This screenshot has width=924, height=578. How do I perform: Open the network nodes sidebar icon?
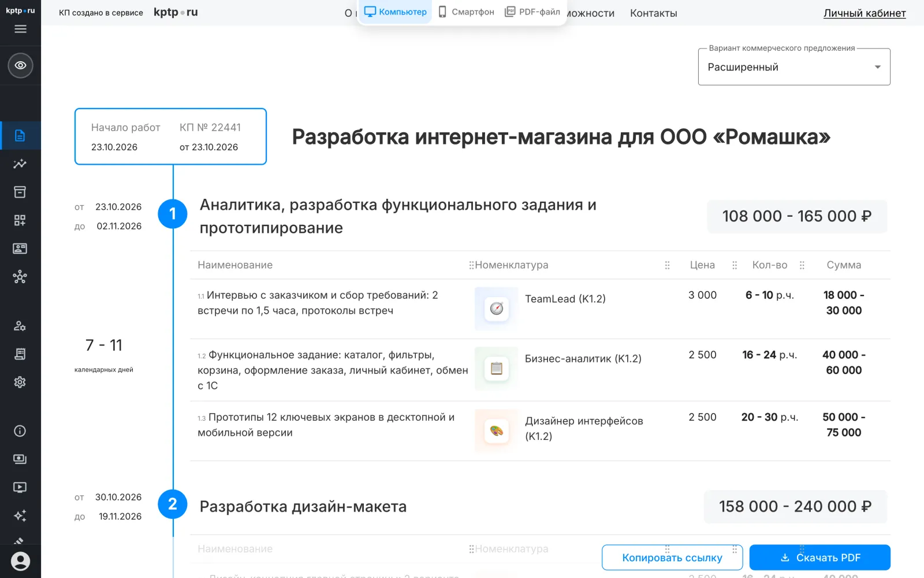20,277
